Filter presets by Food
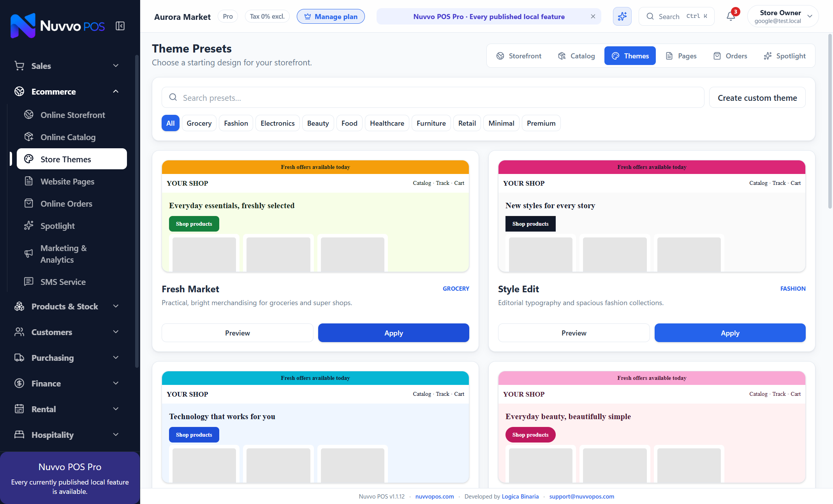Screen dimensions: 833x504 [349, 123]
